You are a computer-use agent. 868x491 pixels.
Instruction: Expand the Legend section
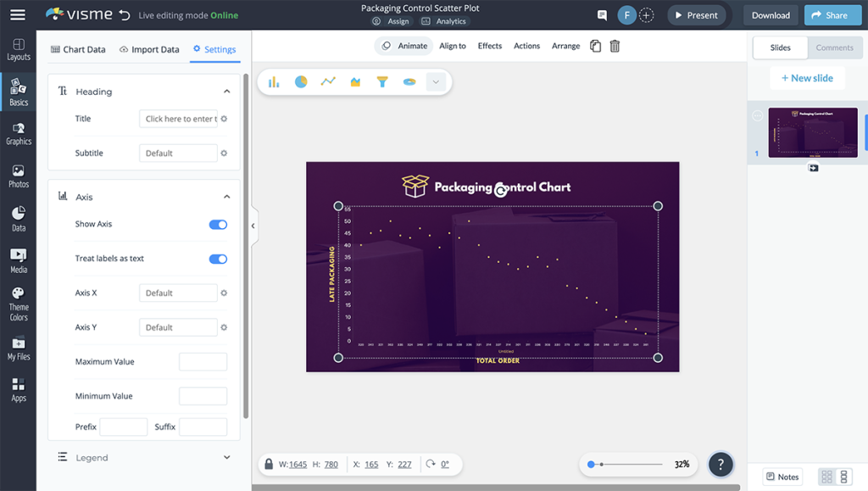pos(227,457)
